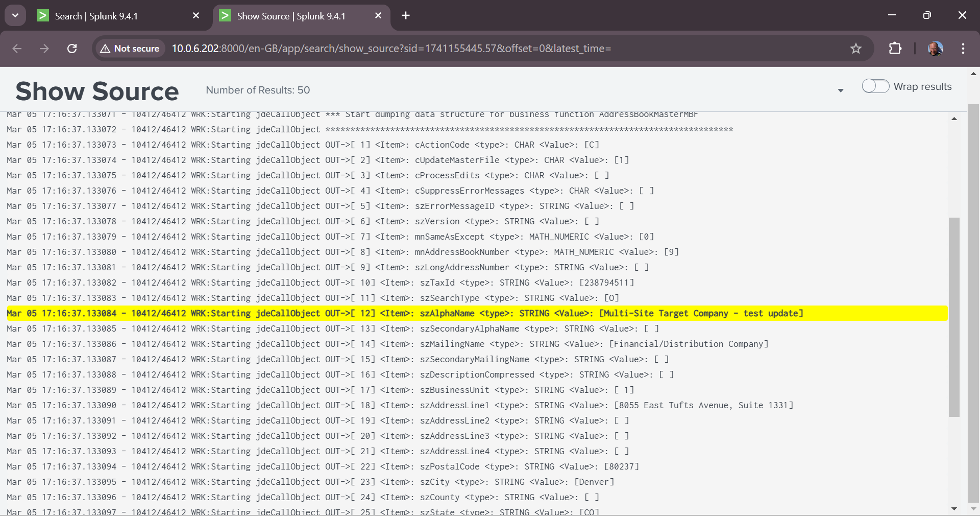
Task: Open a new browser tab
Action: [x=406, y=16]
